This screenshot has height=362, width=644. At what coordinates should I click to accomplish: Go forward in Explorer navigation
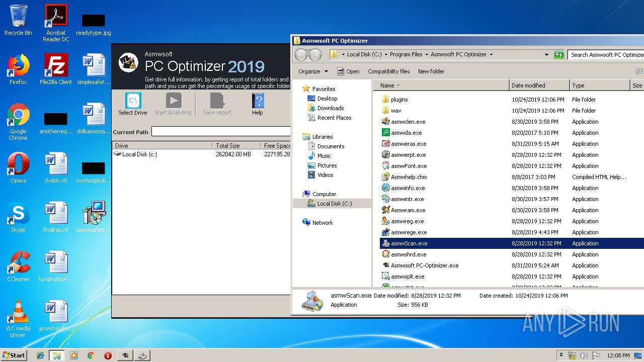[315, 55]
